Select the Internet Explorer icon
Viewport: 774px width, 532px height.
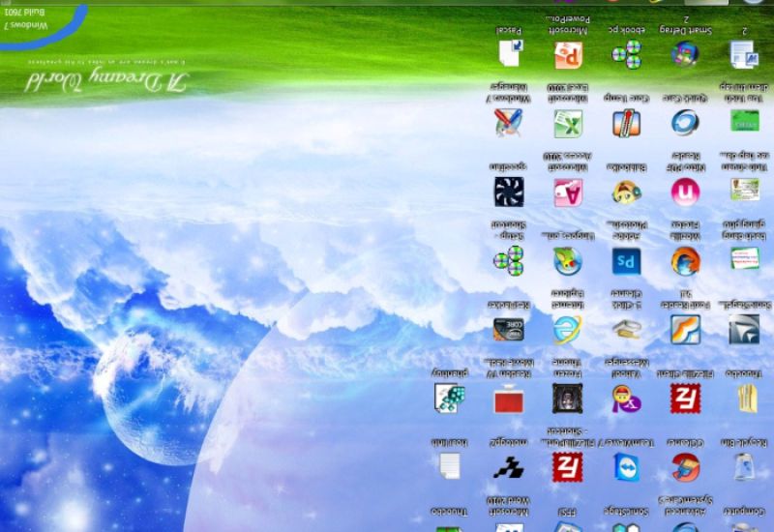[568, 329]
